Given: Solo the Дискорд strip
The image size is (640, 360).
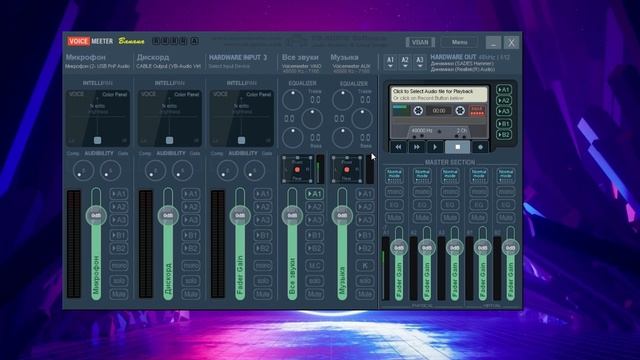Looking at the screenshot, I should (191, 281).
